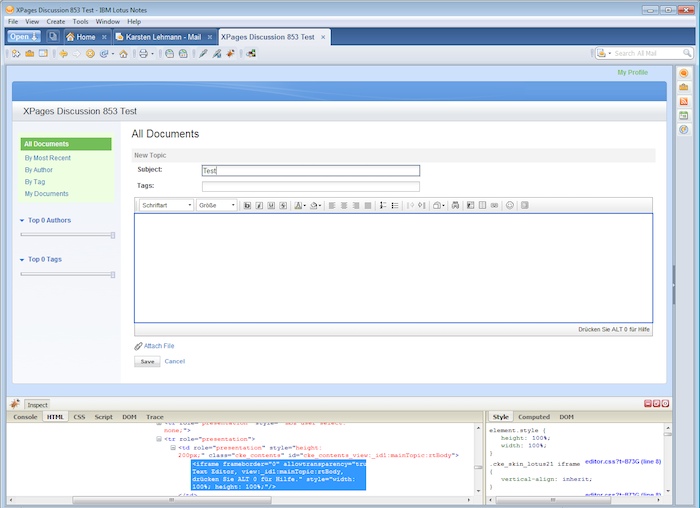Switch to the Firebug Script tab
The height and width of the screenshot is (508, 700).
(x=104, y=417)
